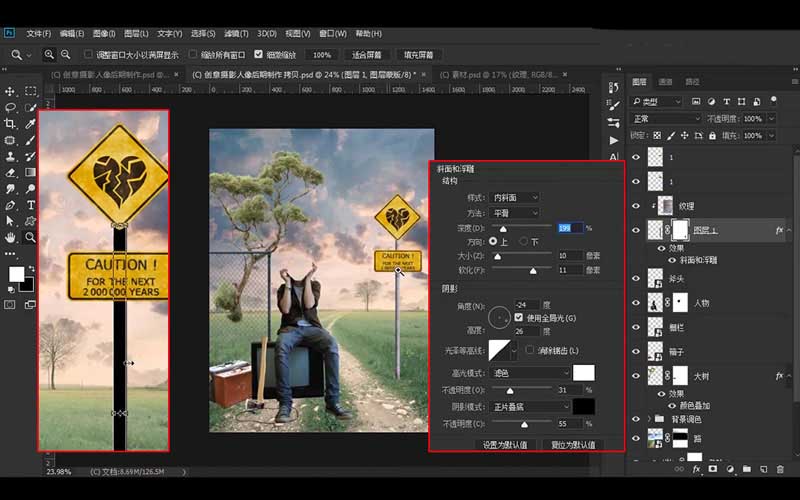Open the 窗口(W) menu
The image size is (800, 500).
coord(333,34)
